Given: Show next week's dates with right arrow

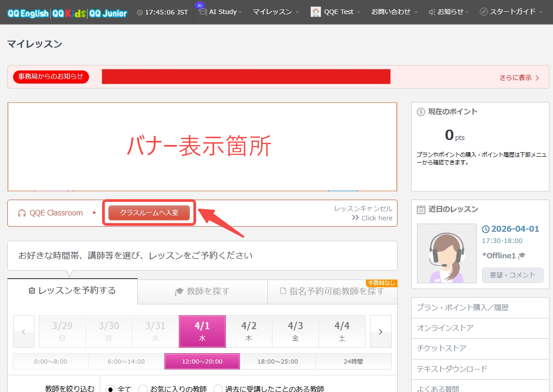Looking at the screenshot, I should tap(380, 331).
